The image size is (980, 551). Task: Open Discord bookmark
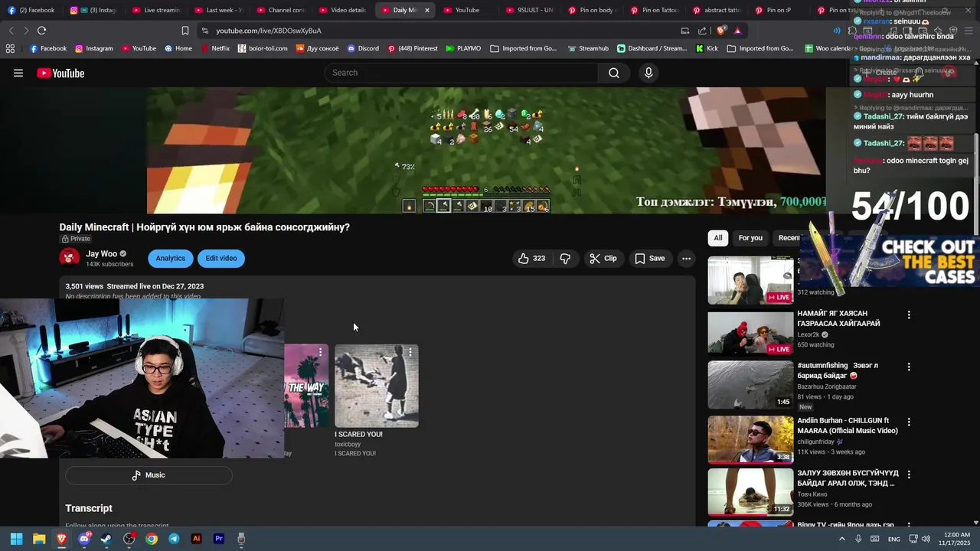(x=363, y=48)
